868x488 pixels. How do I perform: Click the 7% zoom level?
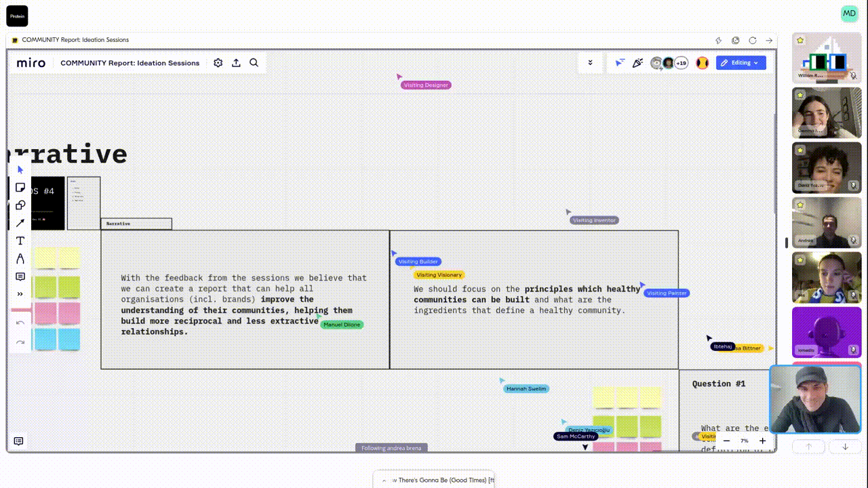(x=744, y=441)
